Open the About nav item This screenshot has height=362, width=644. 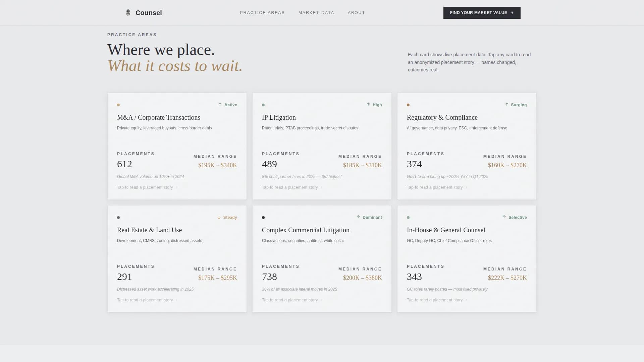pos(356,13)
